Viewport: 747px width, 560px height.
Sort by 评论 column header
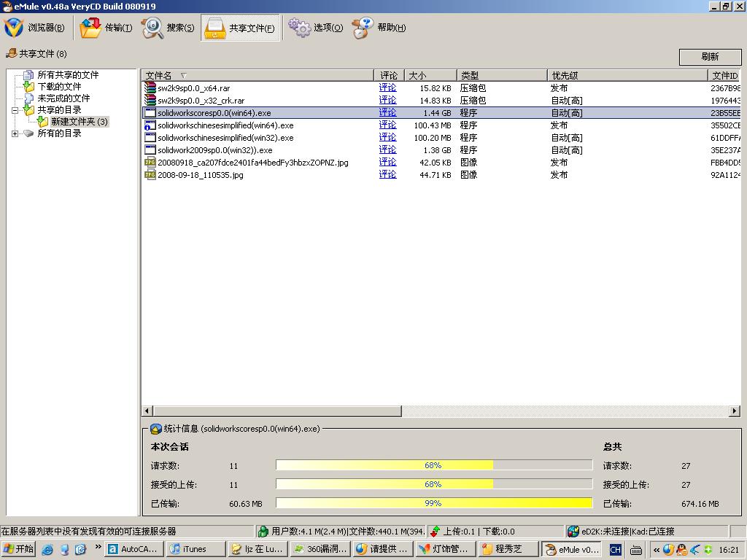[x=389, y=75]
